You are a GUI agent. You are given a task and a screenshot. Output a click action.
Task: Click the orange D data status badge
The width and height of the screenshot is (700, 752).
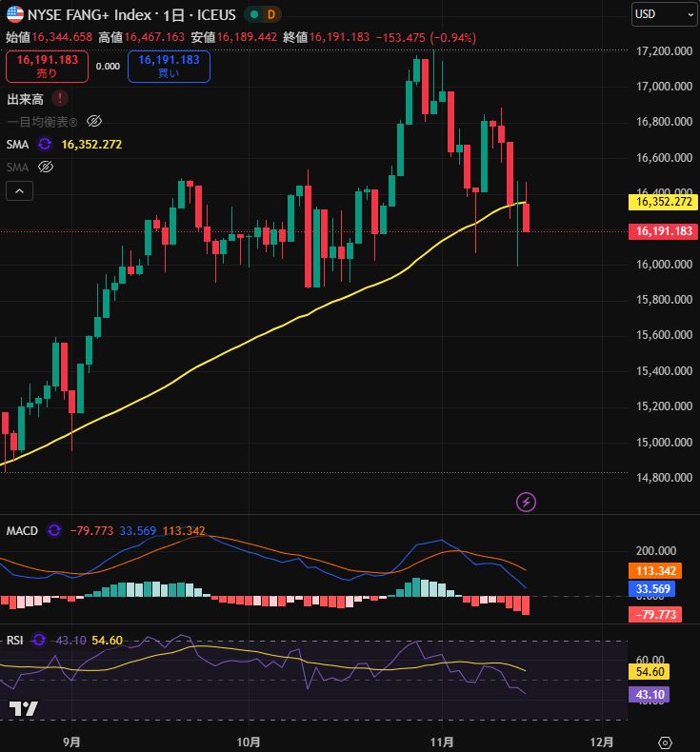click(271, 14)
